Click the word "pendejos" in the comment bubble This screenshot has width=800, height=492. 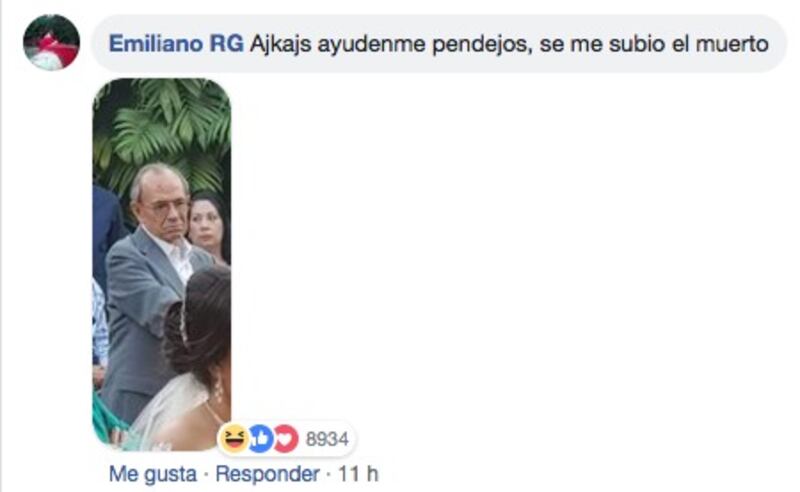482,45
